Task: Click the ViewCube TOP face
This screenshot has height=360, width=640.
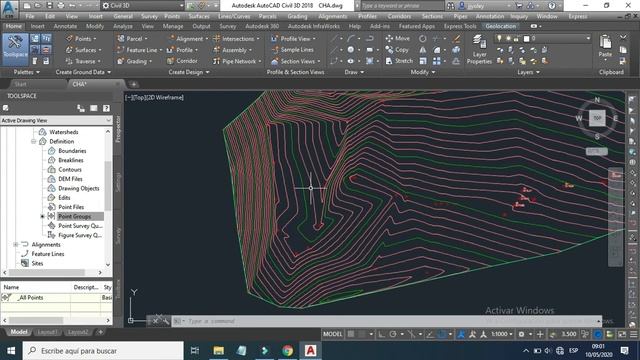Action: tap(597, 118)
